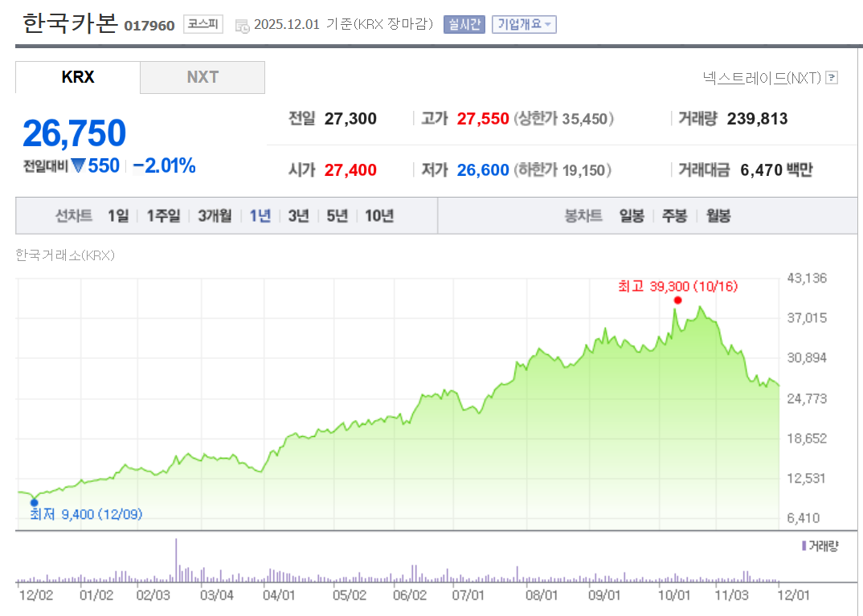Click the change percentage -2.01%
The image size is (863, 616).
(x=164, y=165)
